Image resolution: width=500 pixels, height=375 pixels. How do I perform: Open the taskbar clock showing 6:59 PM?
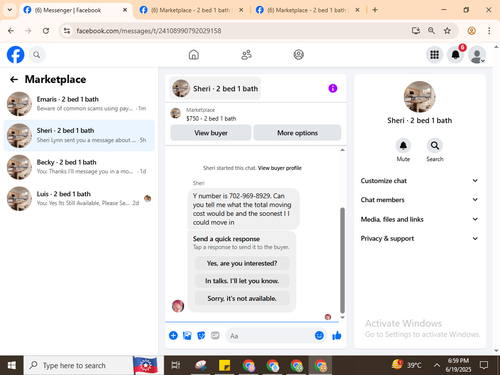point(458,365)
